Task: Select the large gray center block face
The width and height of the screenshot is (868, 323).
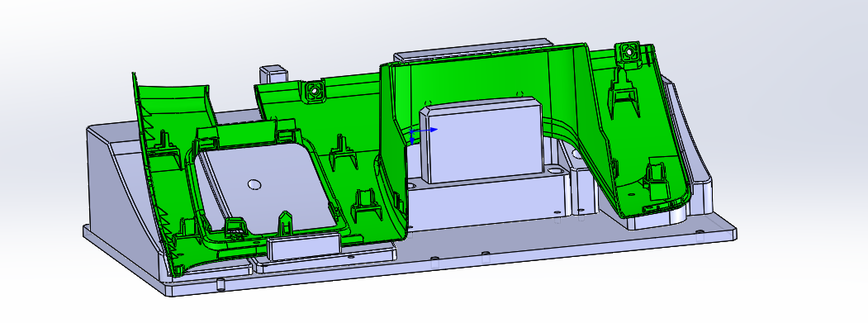Action: 480,143
